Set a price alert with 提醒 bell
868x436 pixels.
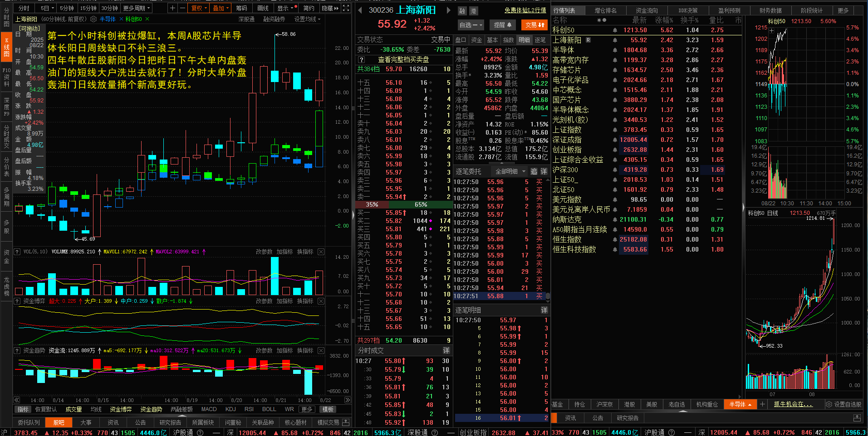pos(503,25)
